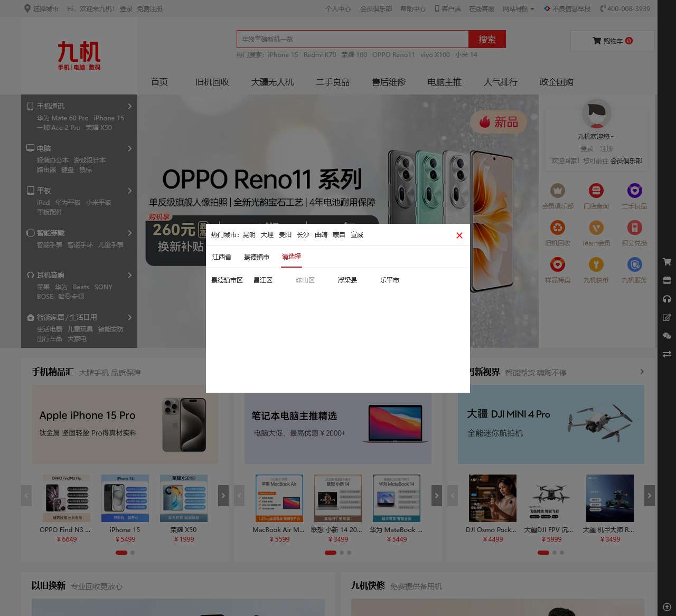The width and height of the screenshot is (676, 616).
Task: Select hot city 宣威
Action: (357, 235)
